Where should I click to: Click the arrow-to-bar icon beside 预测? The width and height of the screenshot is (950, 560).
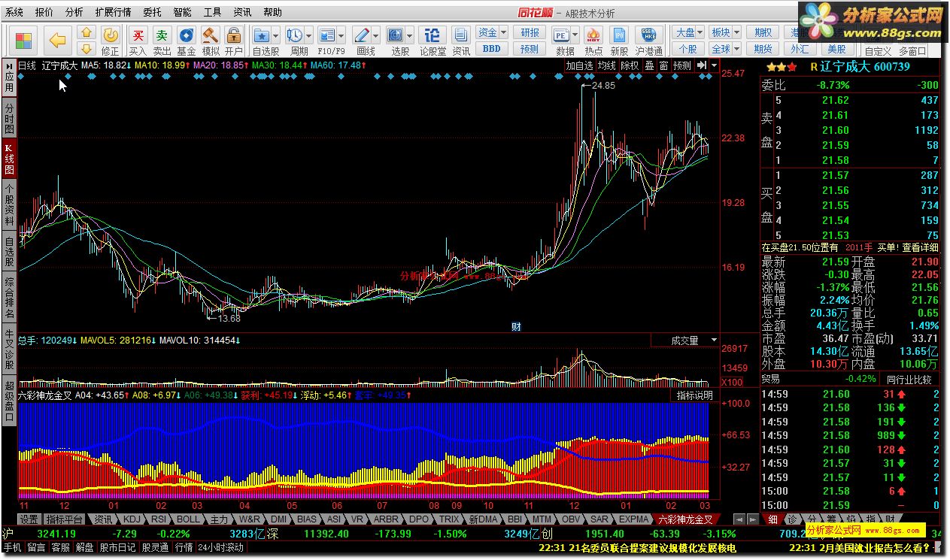coord(700,65)
